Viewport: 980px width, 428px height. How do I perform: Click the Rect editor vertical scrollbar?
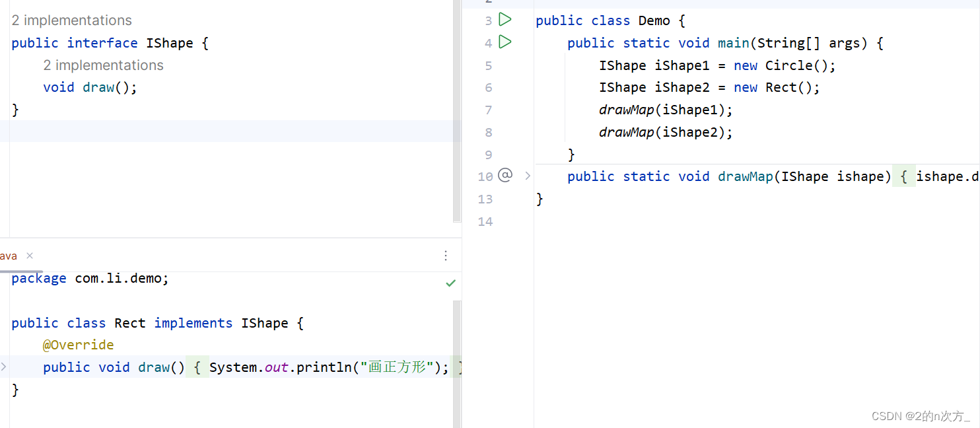click(x=457, y=363)
